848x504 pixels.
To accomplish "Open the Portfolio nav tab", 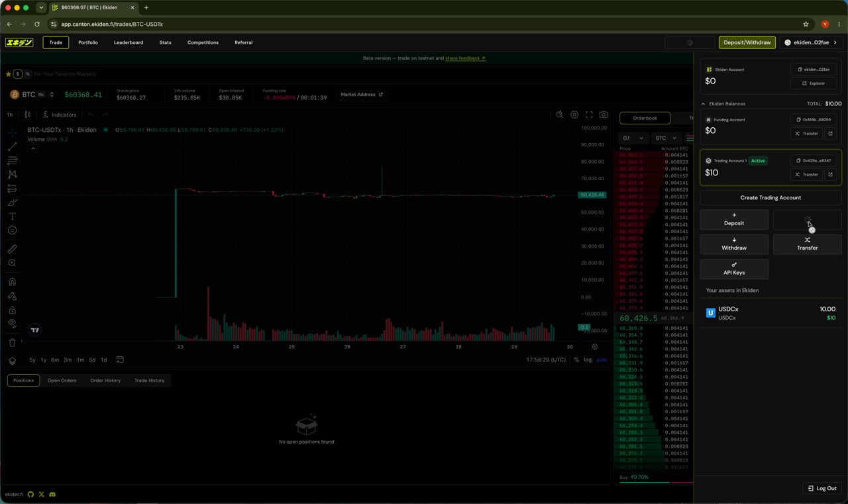I will click(x=88, y=42).
